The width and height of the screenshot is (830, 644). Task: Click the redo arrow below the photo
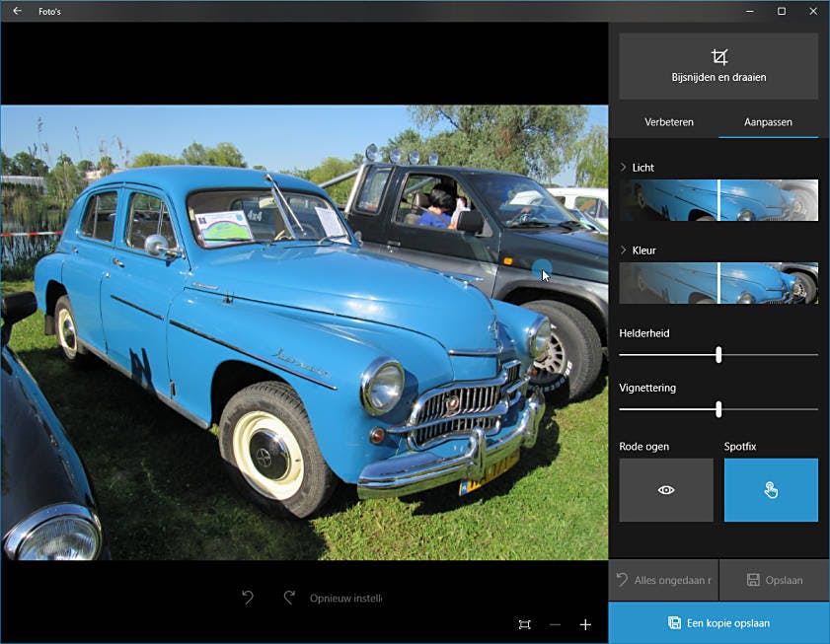click(x=289, y=598)
